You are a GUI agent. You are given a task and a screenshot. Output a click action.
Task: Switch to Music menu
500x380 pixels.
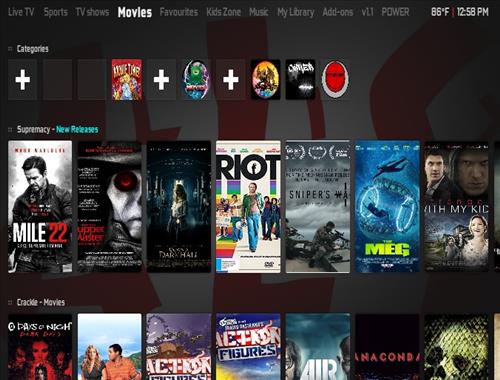[259, 12]
